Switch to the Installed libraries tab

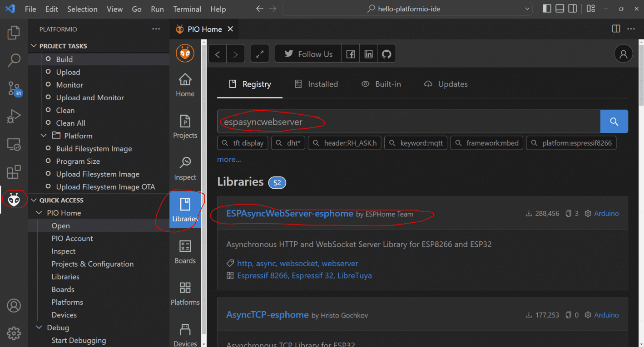click(x=316, y=84)
